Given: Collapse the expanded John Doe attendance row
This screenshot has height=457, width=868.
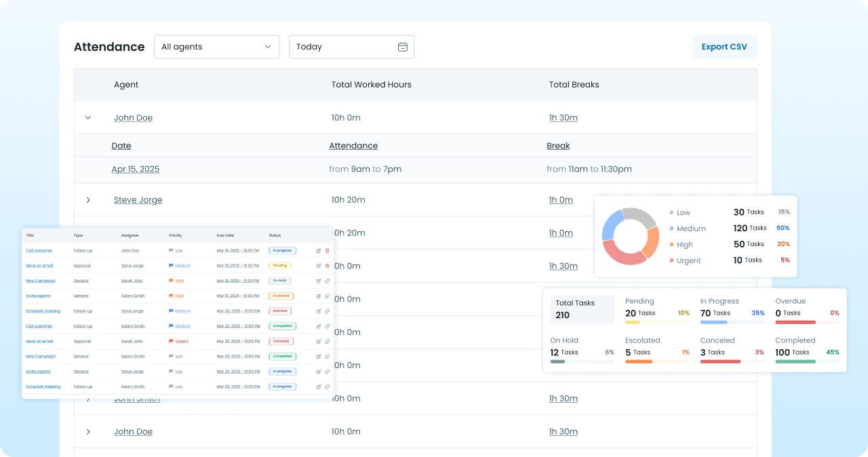Looking at the screenshot, I should pos(88,118).
